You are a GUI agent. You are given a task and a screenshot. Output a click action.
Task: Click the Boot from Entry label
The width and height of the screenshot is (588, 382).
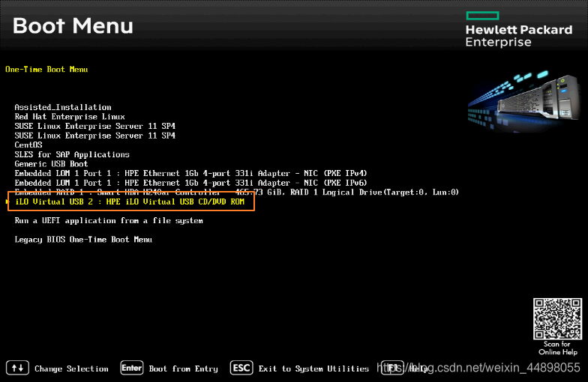183,369
